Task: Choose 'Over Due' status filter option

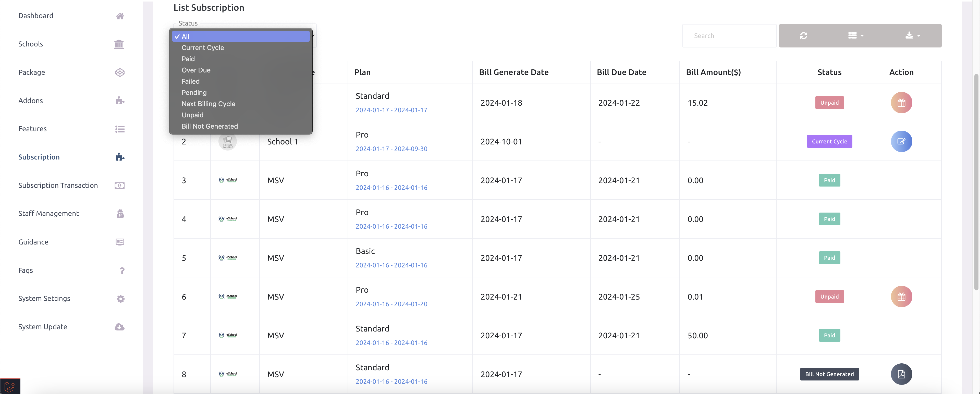Action: pos(196,70)
